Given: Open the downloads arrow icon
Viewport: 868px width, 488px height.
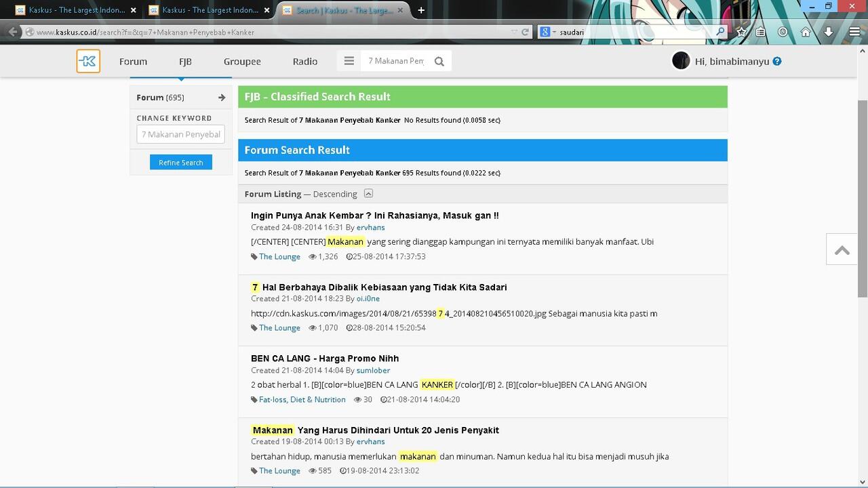Looking at the screenshot, I should point(829,32).
